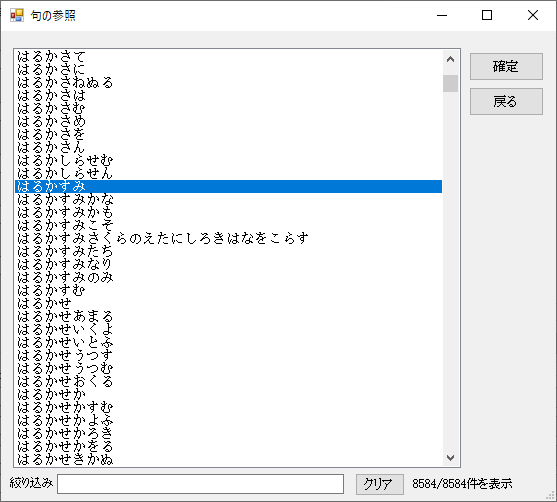This screenshot has width=557, height=502.
Task: Select list entry はるかせあまる
Action: click(229, 316)
